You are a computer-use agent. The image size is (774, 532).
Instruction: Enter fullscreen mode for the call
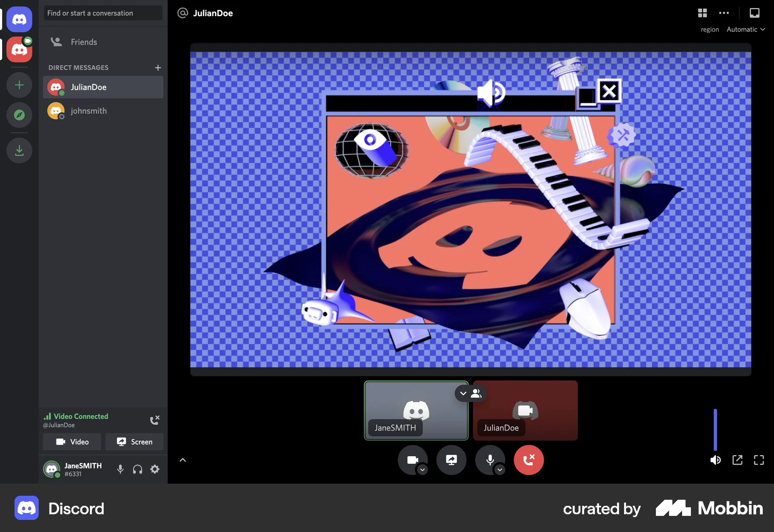pyautogui.click(x=759, y=460)
